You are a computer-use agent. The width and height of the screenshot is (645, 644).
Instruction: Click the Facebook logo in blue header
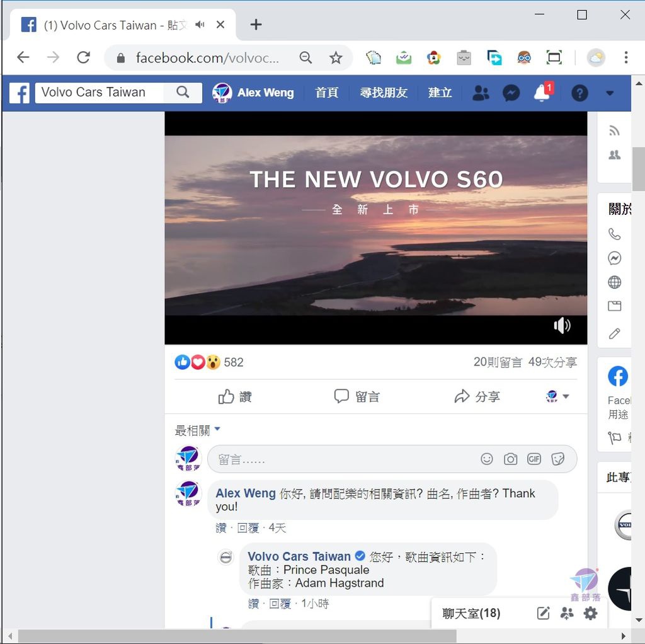click(x=20, y=93)
